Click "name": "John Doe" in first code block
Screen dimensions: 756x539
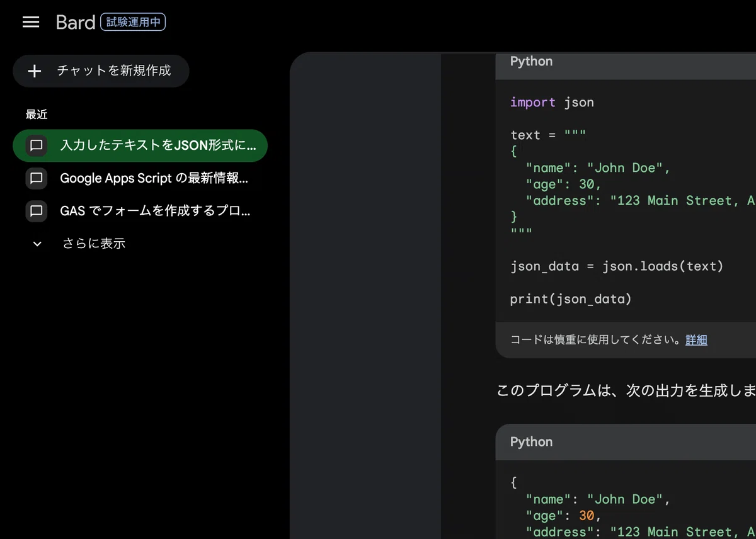coord(598,168)
